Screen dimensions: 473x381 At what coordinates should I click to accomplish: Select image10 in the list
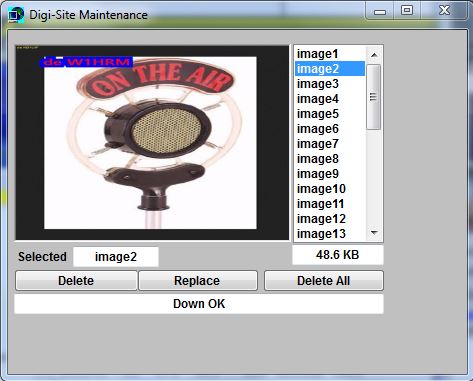click(330, 189)
